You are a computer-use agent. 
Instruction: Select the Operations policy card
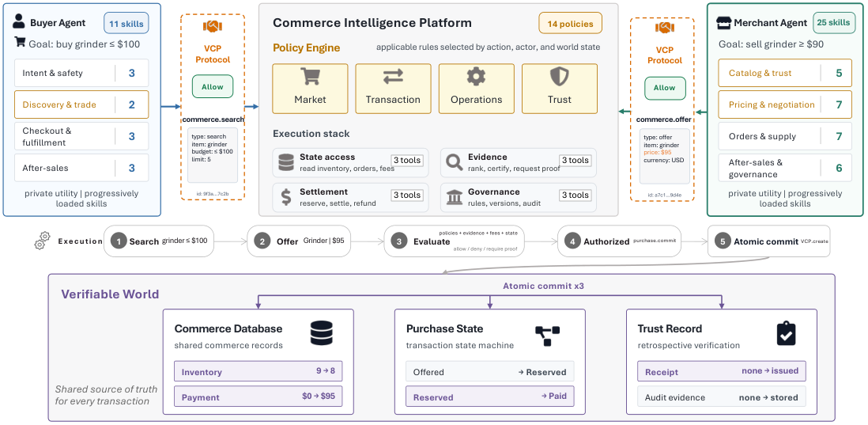click(476, 89)
